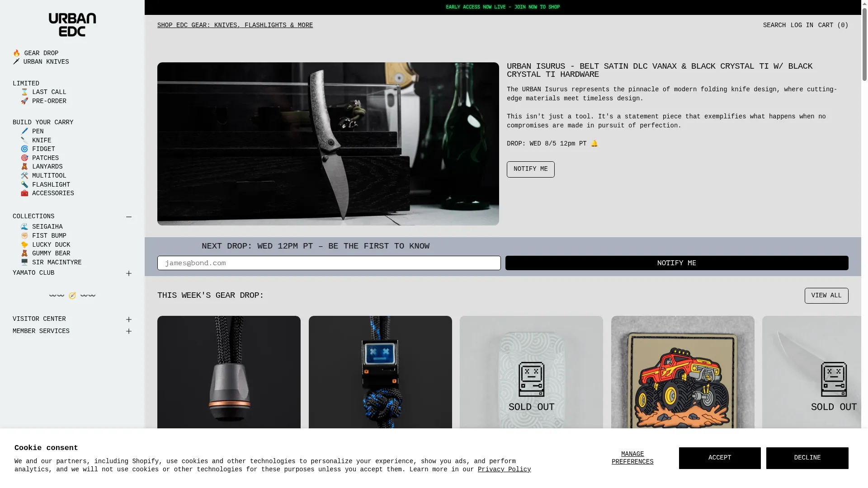Click the rocket icon by Pre-Order
This screenshot has width=868, height=488.
[24, 101]
